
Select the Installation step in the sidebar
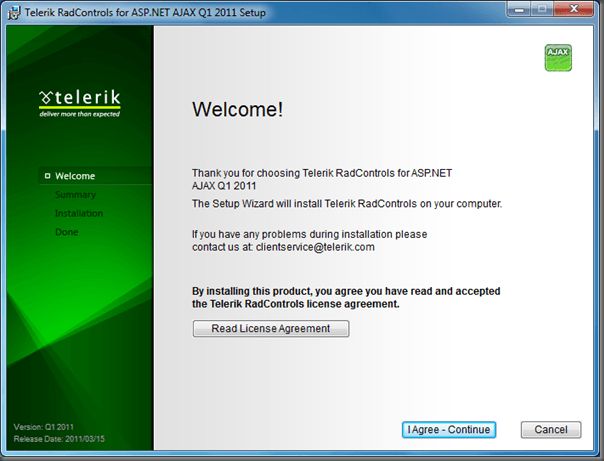[79, 213]
